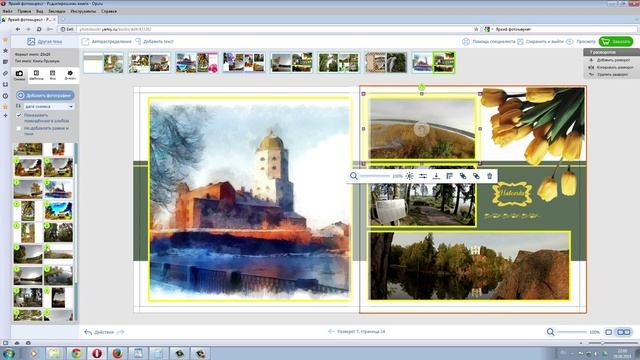Click the brightness sun icon in photo toolbar
The height and width of the screenshot is (360, 640).
[x=409, y=176]
